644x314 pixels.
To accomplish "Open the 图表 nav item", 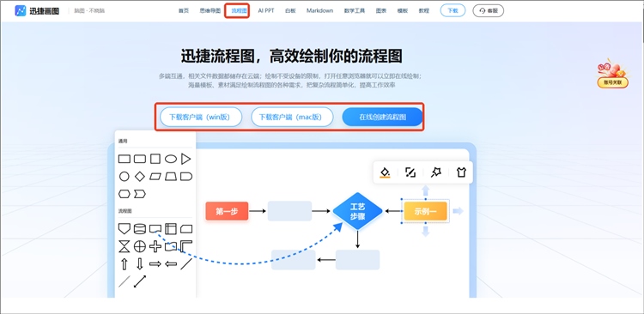I will [x=381, y=10].
